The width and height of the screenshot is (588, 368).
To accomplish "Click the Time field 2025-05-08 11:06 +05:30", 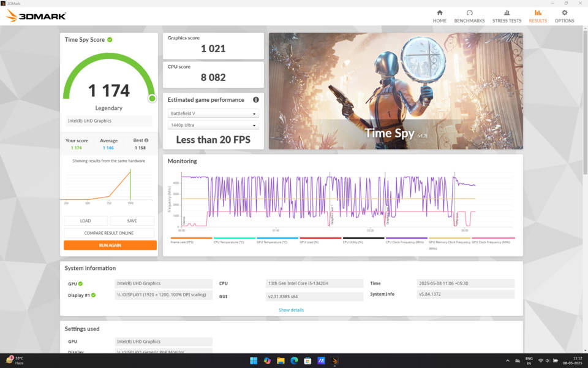I will tap(466, 283).
